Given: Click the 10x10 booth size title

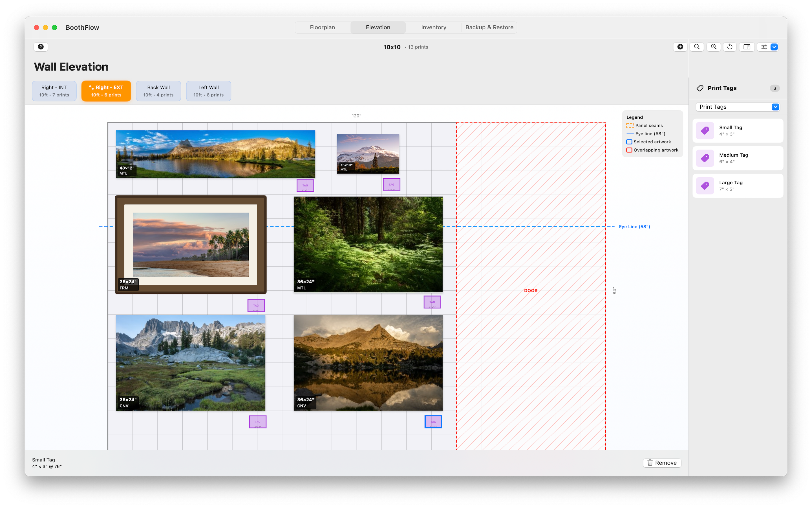Looking at the screenshot, I should 392,47.
